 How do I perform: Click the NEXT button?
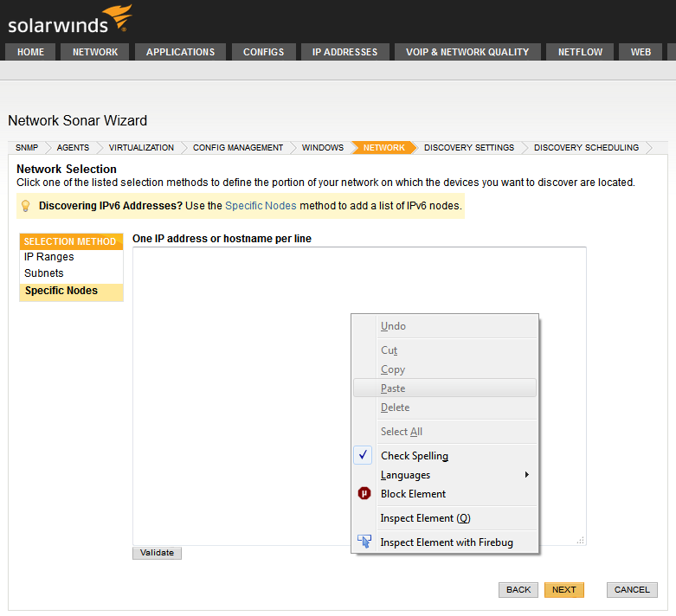(563, 590)
